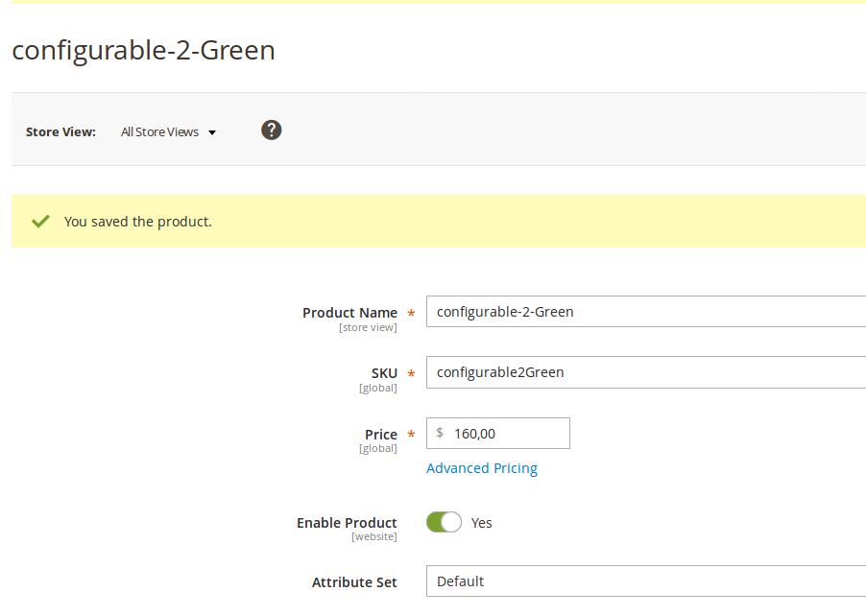Click the configurable-2-Green page heading
This screenshot has height=616, width=866.
(143, 50)
